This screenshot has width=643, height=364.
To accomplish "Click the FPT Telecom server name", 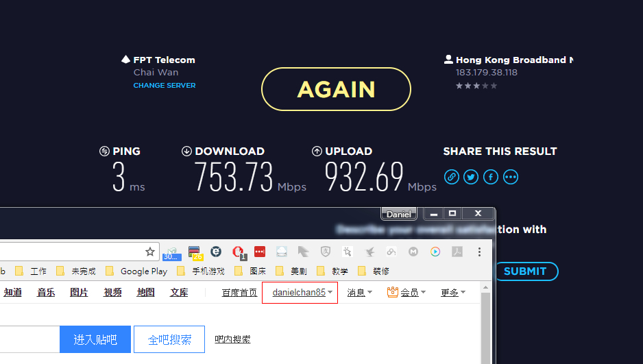I will coord(164,60).
